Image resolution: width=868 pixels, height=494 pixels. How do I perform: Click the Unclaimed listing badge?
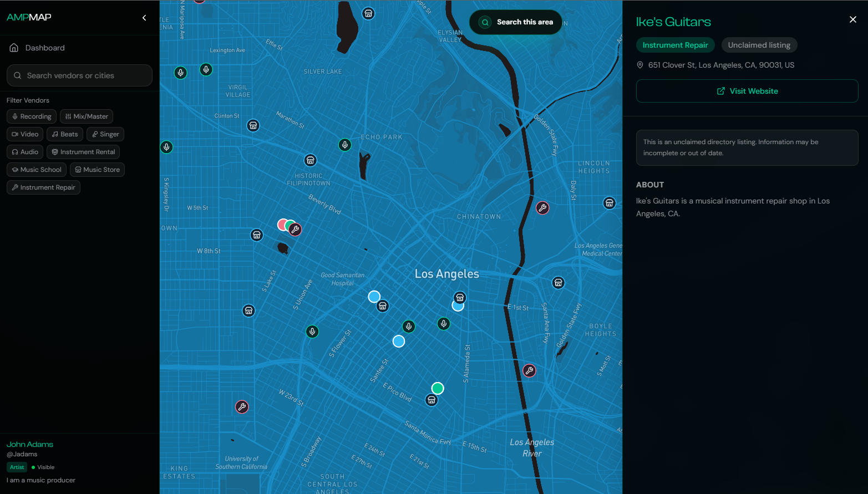point(759,45)
